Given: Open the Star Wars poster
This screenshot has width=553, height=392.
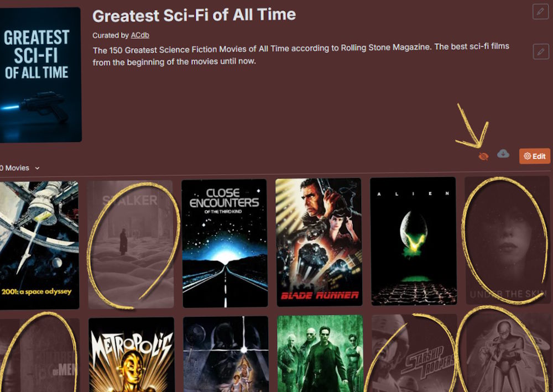Looking at the screenshot, I should pos(226,354).
